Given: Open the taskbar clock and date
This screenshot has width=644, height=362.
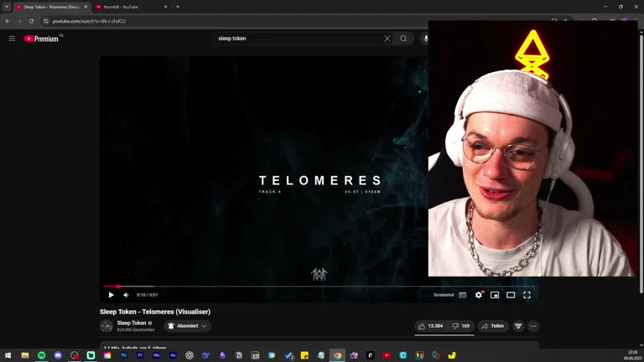Looking at the screenshot, I should pos(632,355).
